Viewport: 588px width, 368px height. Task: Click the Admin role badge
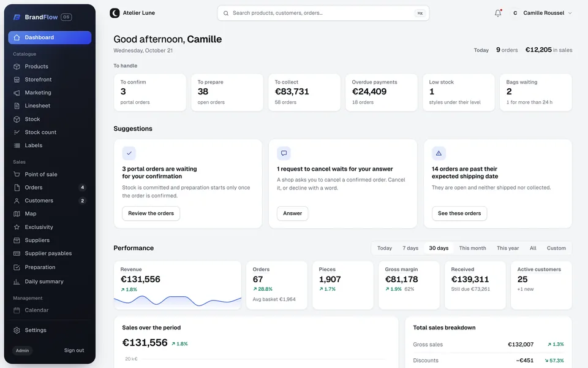point(22,350)
